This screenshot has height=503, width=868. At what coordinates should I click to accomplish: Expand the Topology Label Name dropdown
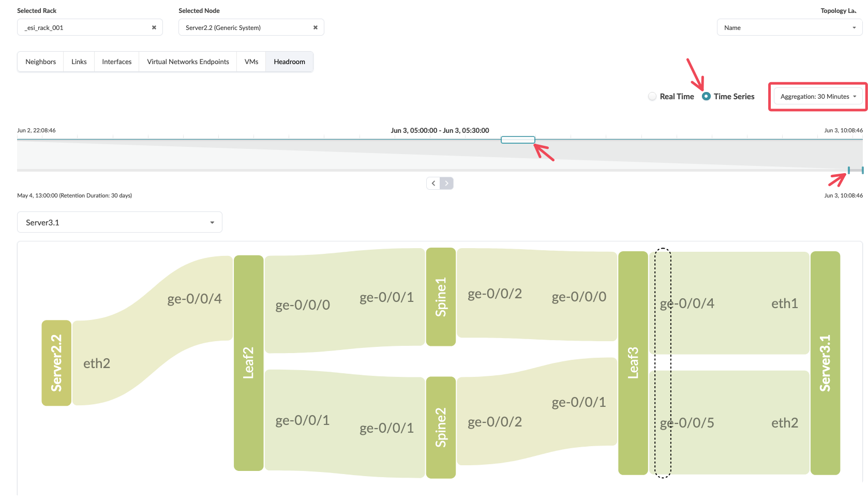point(789,28)
